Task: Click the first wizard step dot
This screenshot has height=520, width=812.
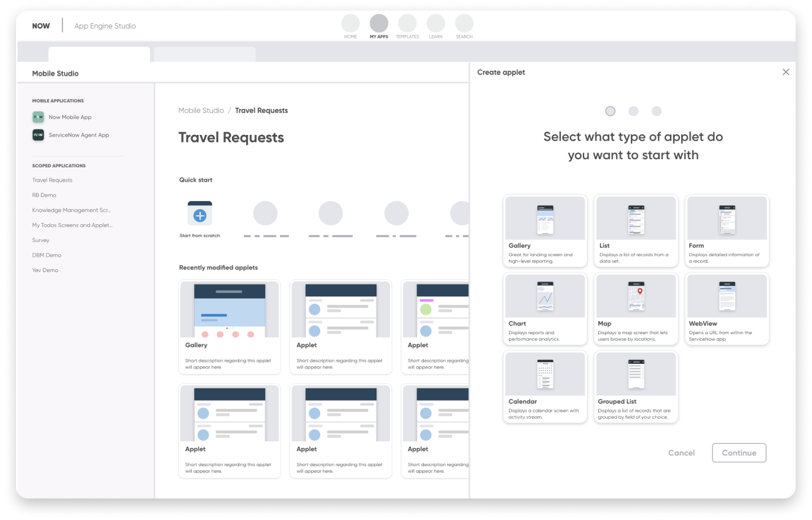Action: pos(610,111)
